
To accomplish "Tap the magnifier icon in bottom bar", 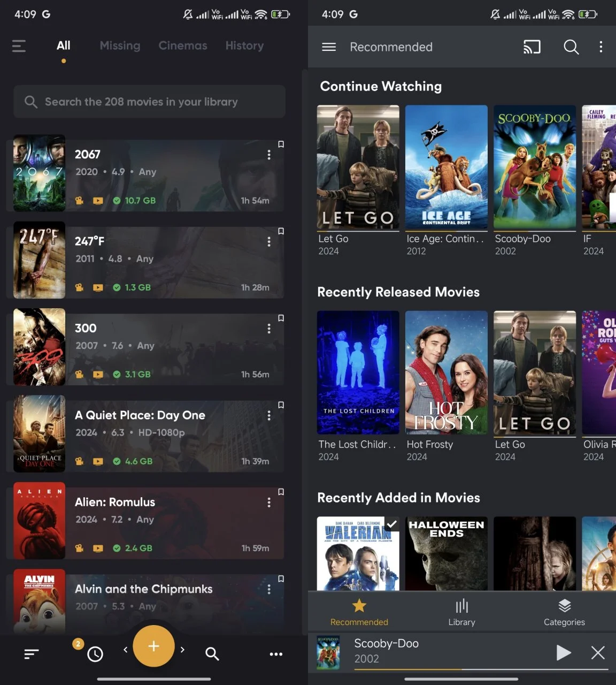I will pos(212,653).
